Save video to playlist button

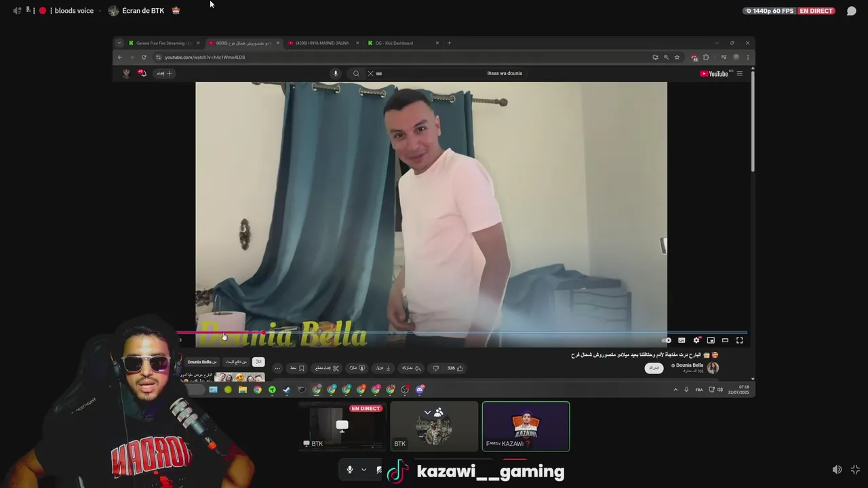coord(297,368)
